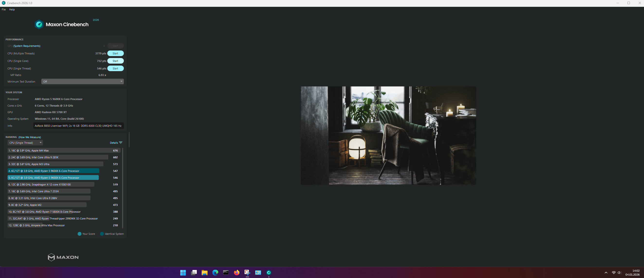Image resolution: width=644 pixels, height=278 pixels.
Task: Show hidden icons in the system tray
Action: 606,272
